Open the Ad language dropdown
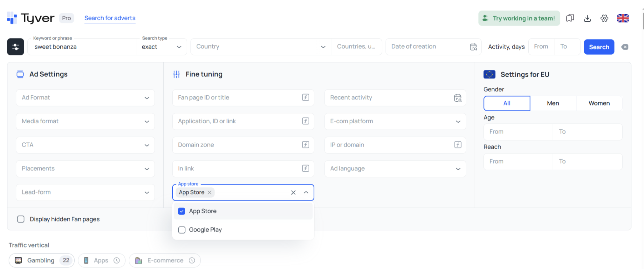Viewport: 644px width, 272px height. click(x=395, y=169)
